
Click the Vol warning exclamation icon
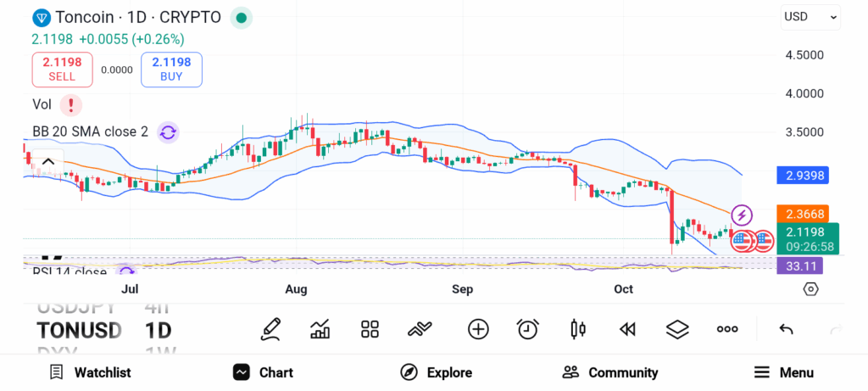pos(72,105)
